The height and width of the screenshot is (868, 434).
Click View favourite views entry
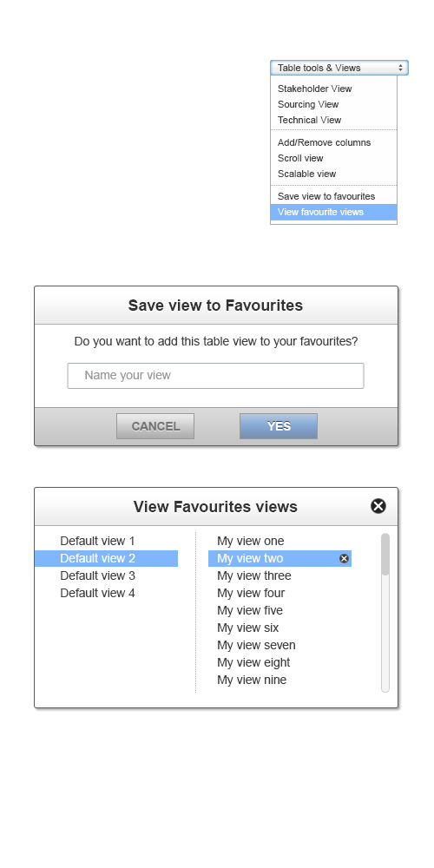point(333,212)
